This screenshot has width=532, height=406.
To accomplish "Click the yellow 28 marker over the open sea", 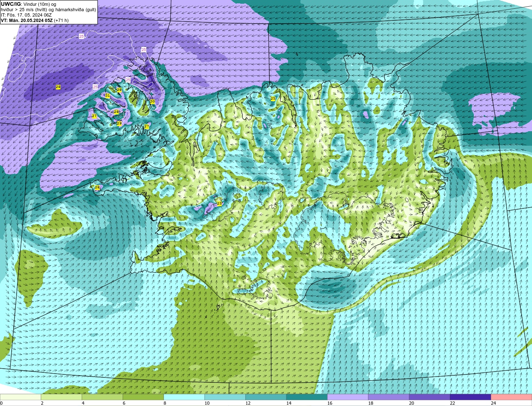I will point(58,87).
